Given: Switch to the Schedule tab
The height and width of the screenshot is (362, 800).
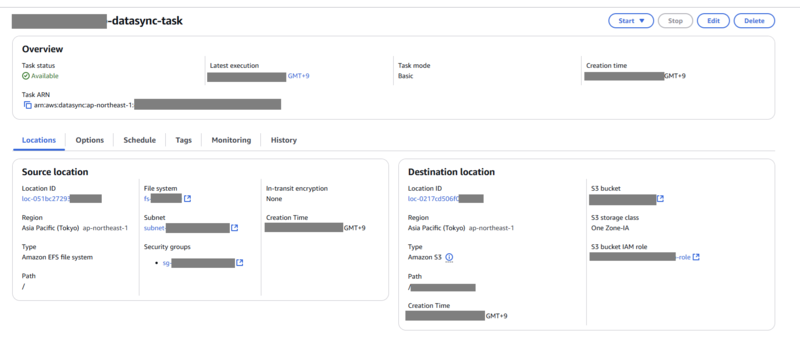Looking at the screenshot, I should tap(139, 140).
